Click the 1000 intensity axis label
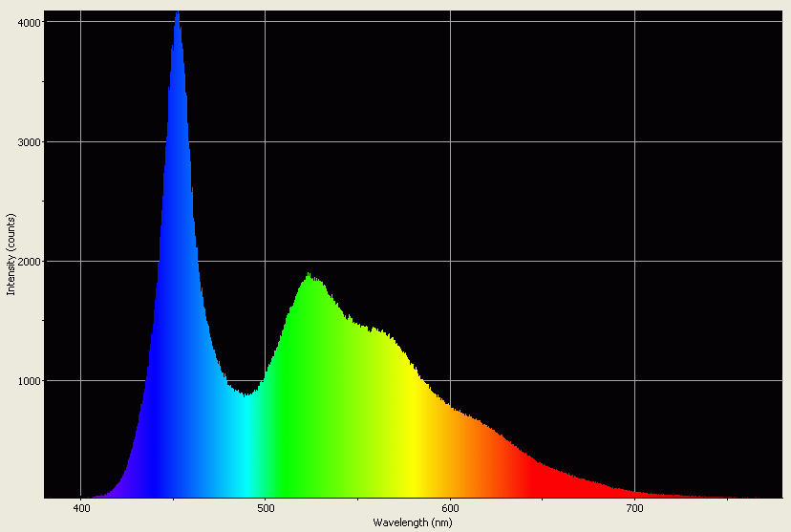The width and height of the screenshot is (791, 532). [29, 381]
